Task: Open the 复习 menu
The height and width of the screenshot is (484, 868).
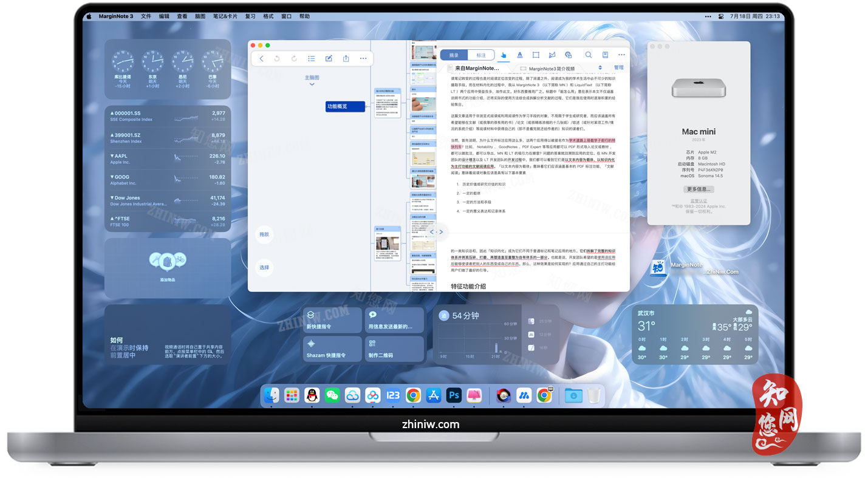Action: pyautogui.click(x=250, y=16)
